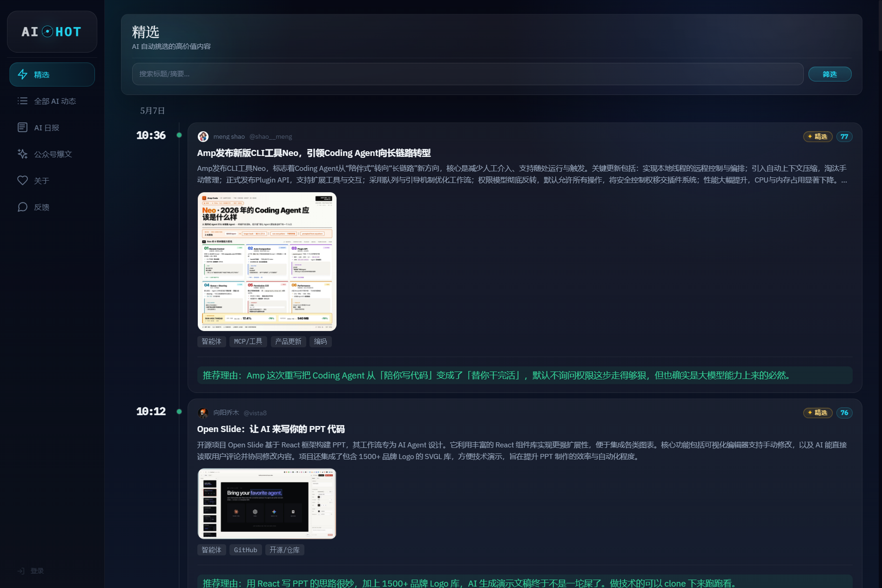Click the 5月7日 date label
Viewport: 882px width, 588px height.
click(153, 111)
